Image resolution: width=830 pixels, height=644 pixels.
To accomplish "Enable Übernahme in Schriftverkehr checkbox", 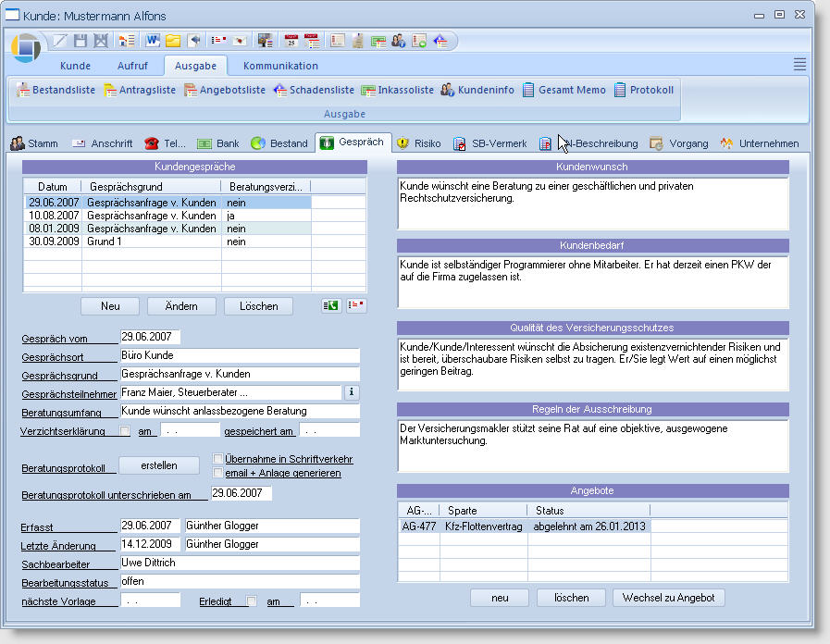I will click(x=217, y=459).
